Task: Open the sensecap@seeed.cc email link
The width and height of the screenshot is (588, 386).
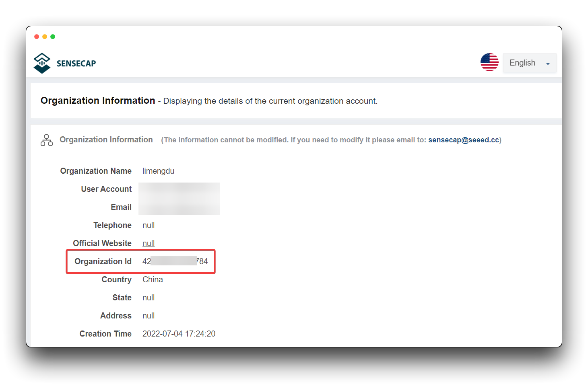Action: click(464, 140)
